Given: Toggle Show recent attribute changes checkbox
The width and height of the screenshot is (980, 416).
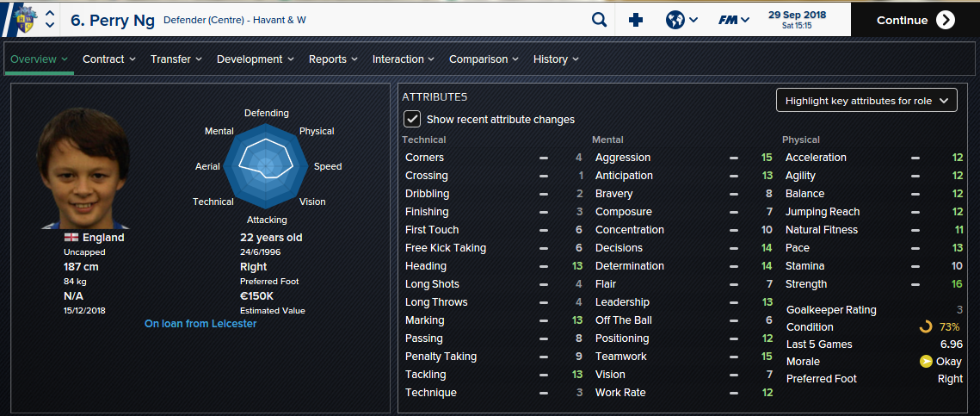Looking at the screenshot, I should tap(412, 119).
